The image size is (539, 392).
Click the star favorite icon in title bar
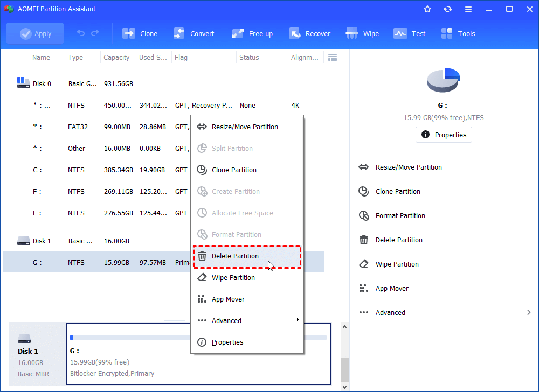point(427,9)
